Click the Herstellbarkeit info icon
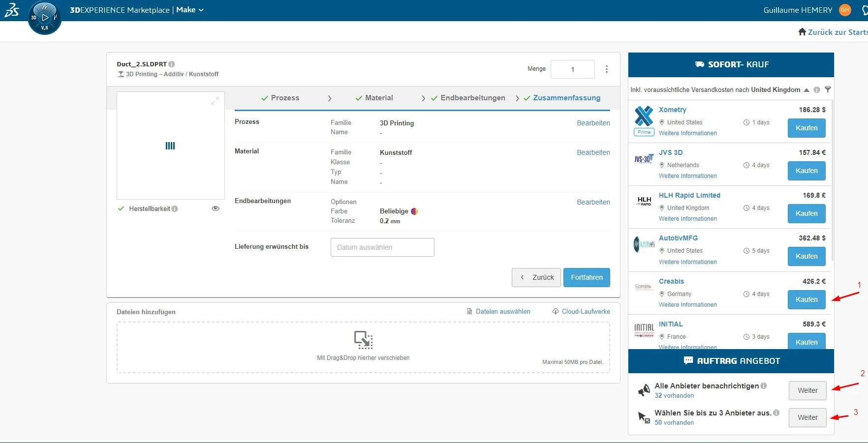The height and width of the screenshot is (443, 868). click(x=175, y=209)
